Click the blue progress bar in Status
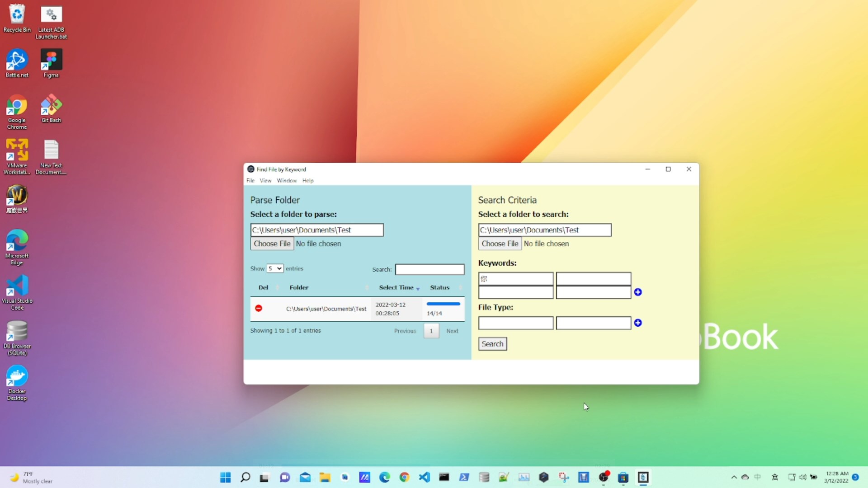This screenshot has width=868, height=488. (x=443, y=304)
